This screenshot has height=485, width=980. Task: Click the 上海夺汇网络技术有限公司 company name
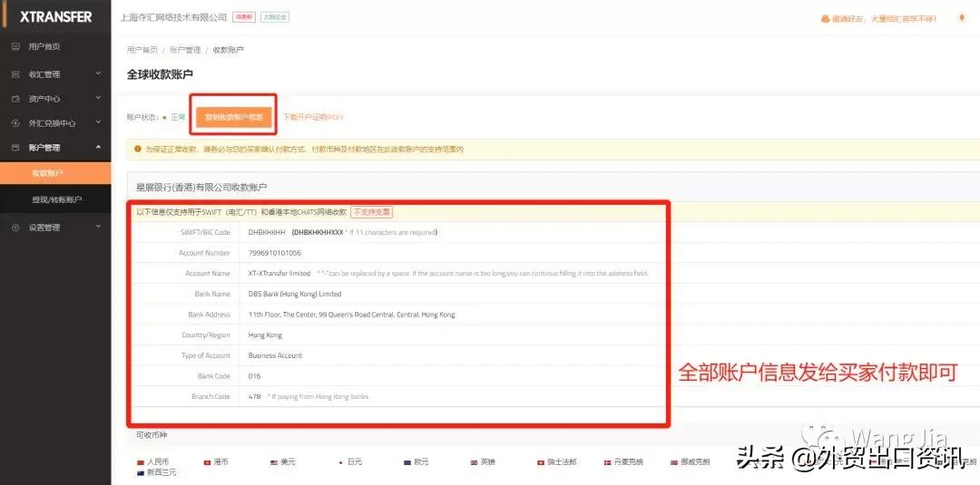click(173, 17)
